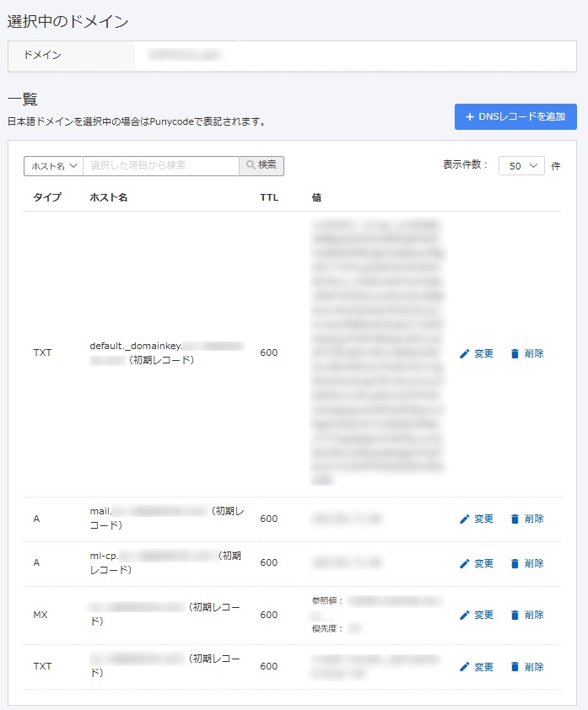Click 変更 for the mail. A record
The image size is (588, 710).
click(x=477, y=519)
